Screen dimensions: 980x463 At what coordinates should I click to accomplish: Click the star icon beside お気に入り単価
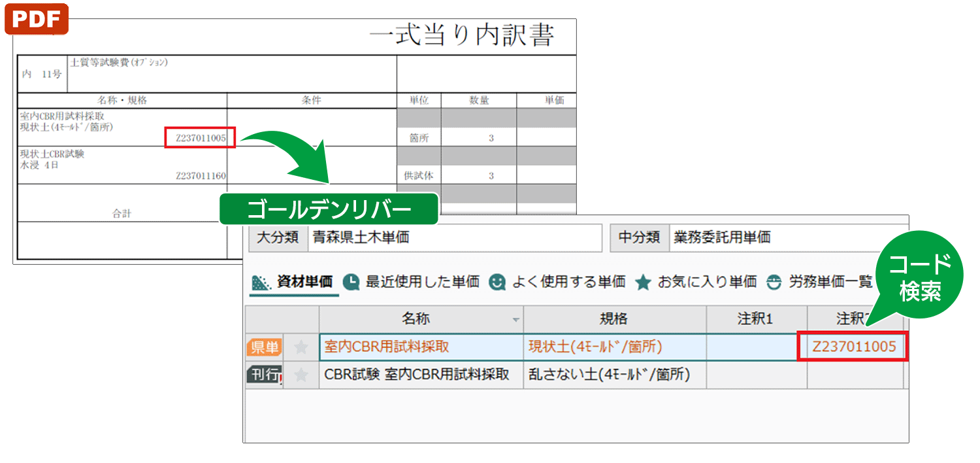click(644, 283)
